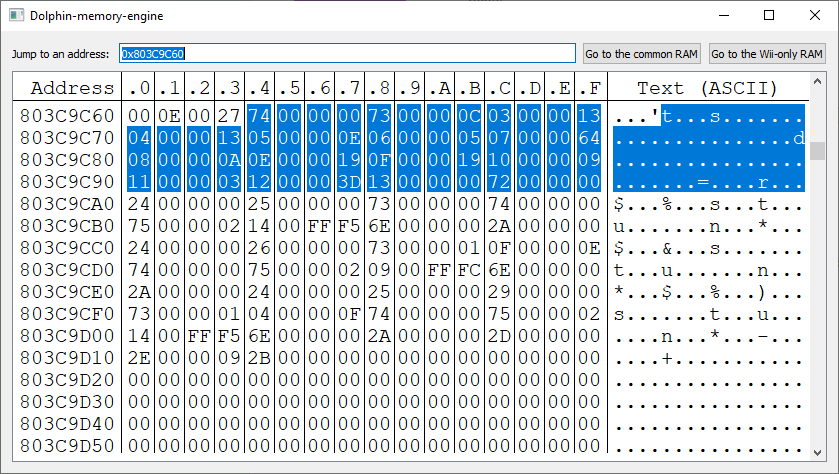Click the Dolphin-memory-engine title bar icon
839x474 pixels.
(16, 15)
